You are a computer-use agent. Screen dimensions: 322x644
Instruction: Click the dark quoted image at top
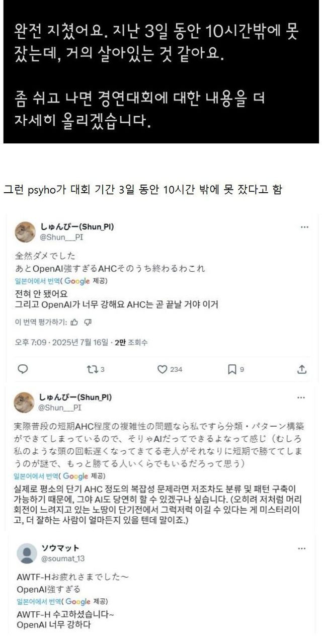pos(161,71)
